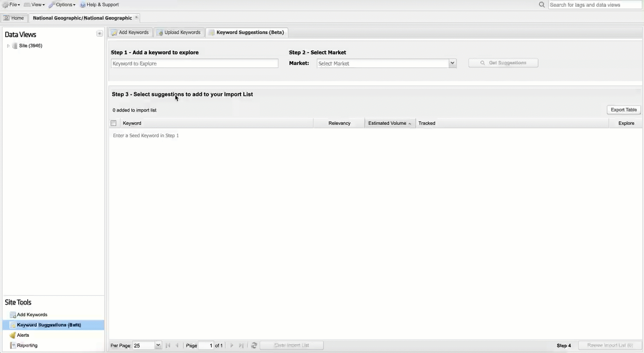Tick the select-all keyword checkbox
The height and width of the screenshot is (353, 644).
[114, 123]
